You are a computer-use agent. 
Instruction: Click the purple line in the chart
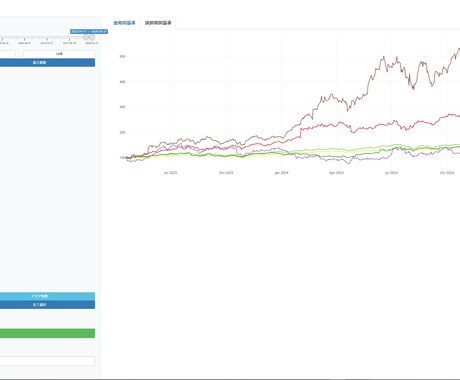pyautogui.click(x=348, y=163)
